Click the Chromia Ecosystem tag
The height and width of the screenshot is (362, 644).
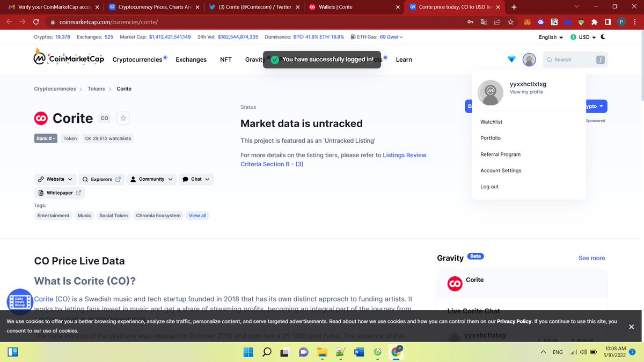[158, 216]
